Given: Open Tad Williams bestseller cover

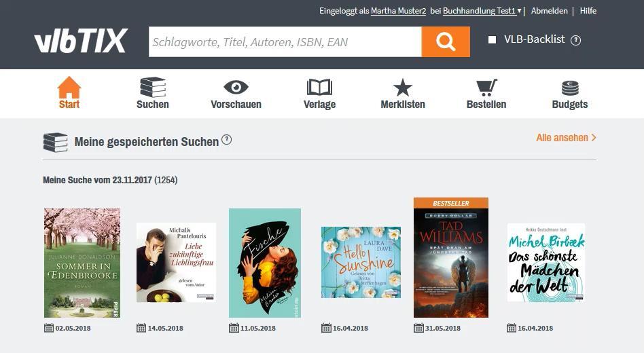Looking at the screenshot, I should (451, 257).
